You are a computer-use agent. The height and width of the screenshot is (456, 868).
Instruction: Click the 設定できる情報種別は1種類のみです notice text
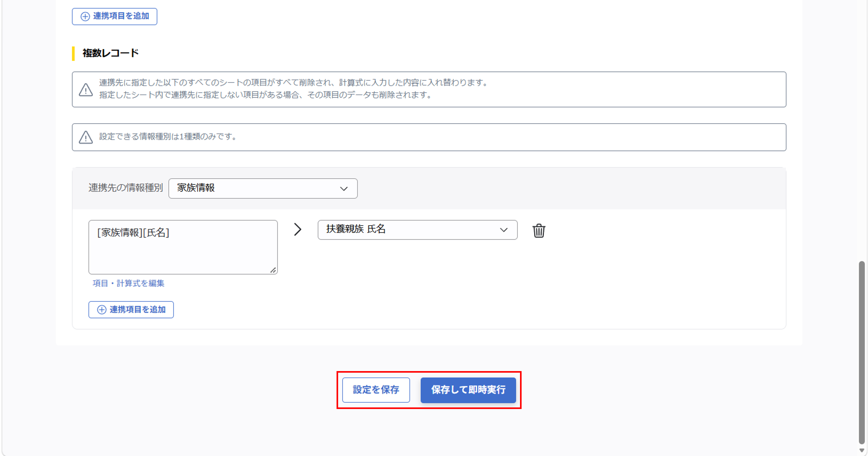point(169,137)
